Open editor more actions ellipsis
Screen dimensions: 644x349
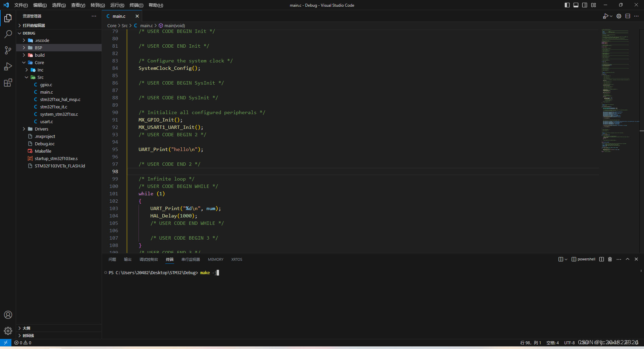click(636, 16)
